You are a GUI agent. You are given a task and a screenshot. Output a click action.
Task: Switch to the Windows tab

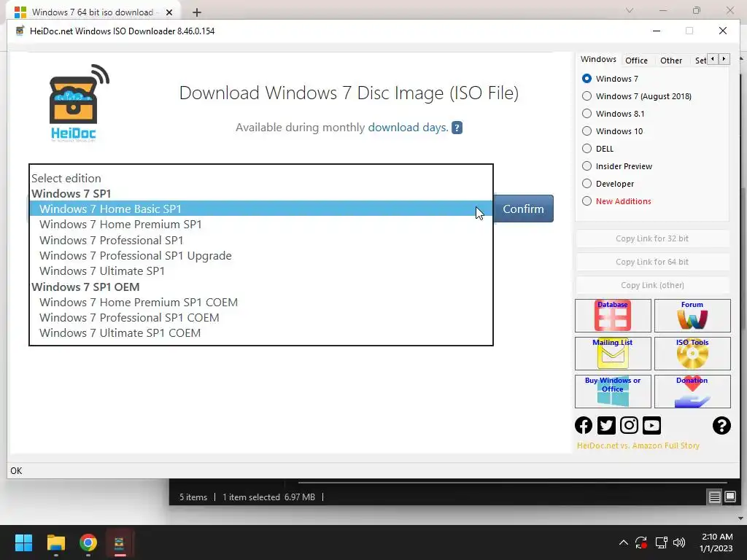[598, 60]
